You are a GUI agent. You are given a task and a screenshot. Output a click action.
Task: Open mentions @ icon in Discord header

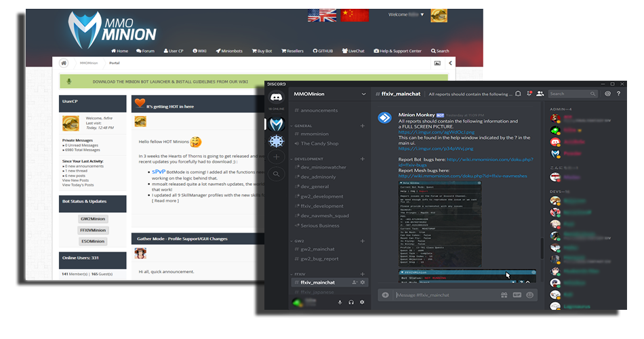click(608, 94)
